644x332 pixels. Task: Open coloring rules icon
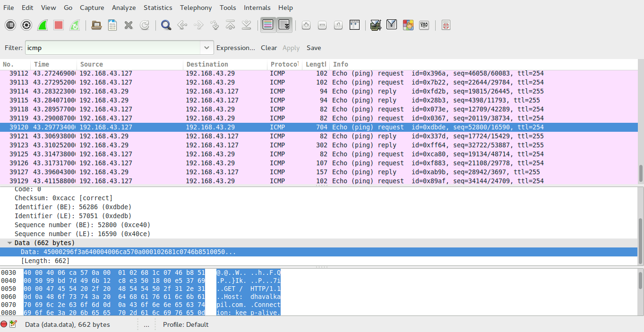tap(408, 25)
